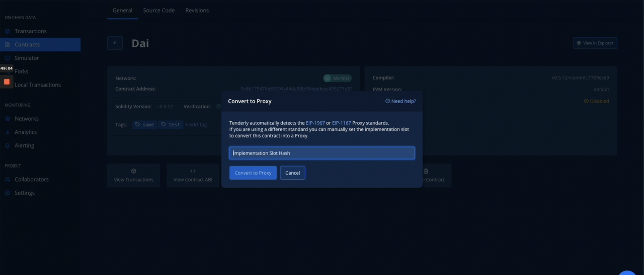Click the code brackets icon above View Contract ABI
Screen dimensions: 644x275
[x=193, y=171]
